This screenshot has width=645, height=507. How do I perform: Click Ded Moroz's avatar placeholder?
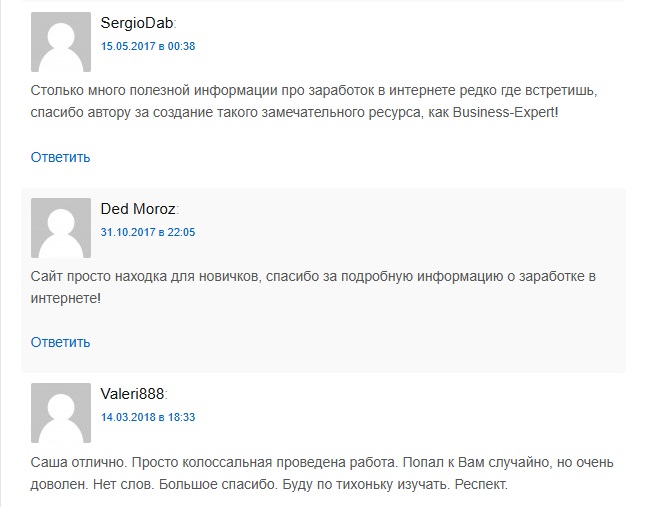61,228
